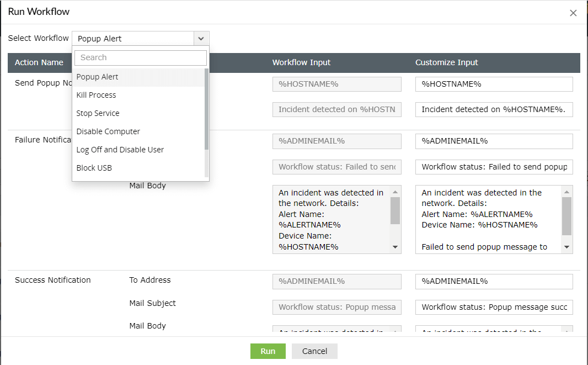
Task: Click the Success Notification row label
Action: pyautogui.click(x=53, y=280)
